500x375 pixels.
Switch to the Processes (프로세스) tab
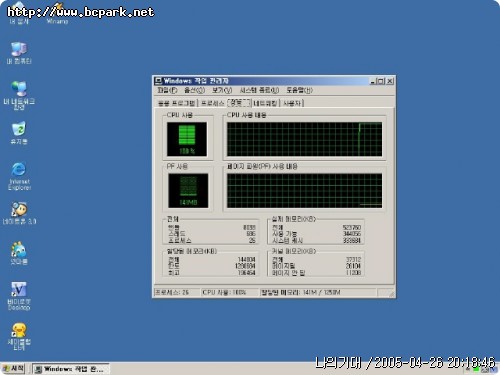tap(212, 103)
